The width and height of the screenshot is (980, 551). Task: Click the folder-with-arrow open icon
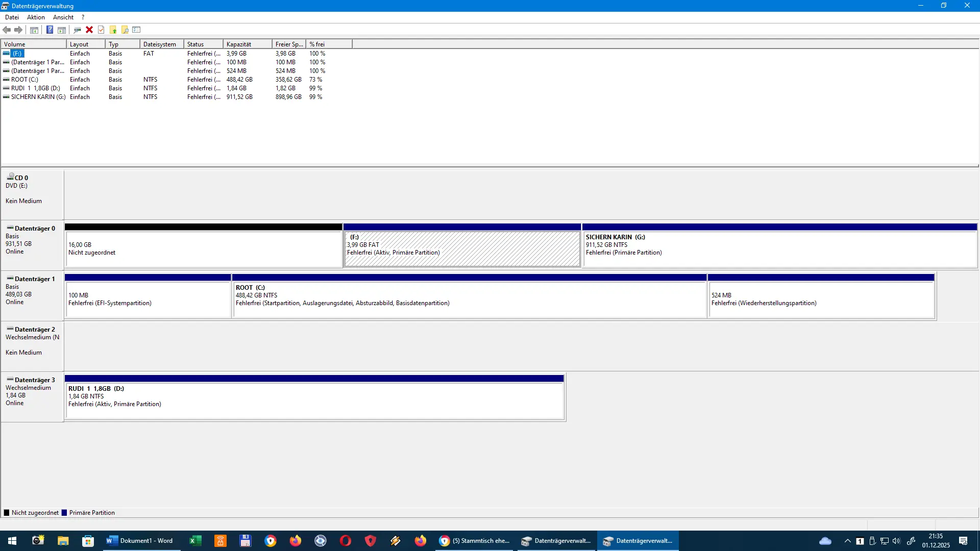point(113,30)
